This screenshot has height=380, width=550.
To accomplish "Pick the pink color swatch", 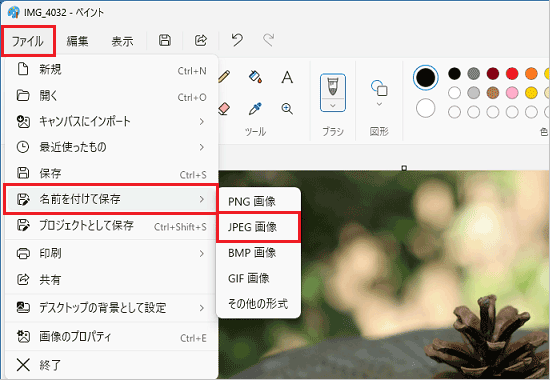I will pyautogui.click(x=512, y=93).
